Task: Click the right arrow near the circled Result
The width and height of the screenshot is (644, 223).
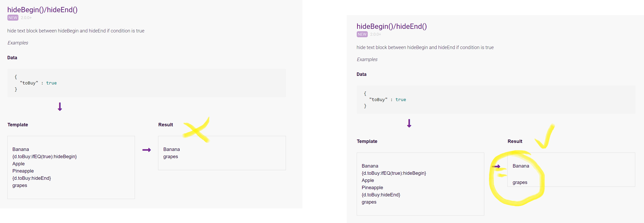Action: 496,166
